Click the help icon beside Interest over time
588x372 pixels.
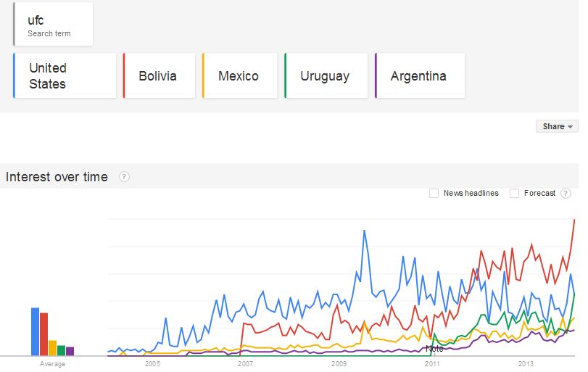coord(124,177)
